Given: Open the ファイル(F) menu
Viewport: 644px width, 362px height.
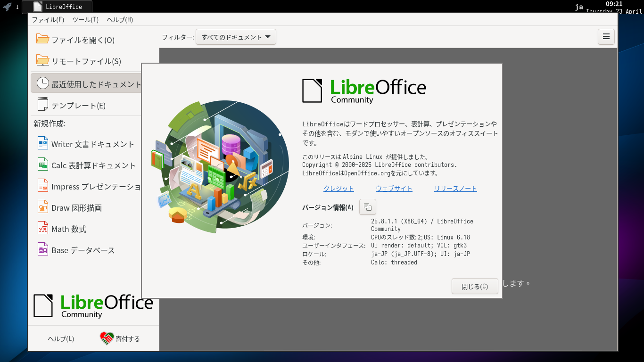Looking at the screenshot, I should click(48, 20).
